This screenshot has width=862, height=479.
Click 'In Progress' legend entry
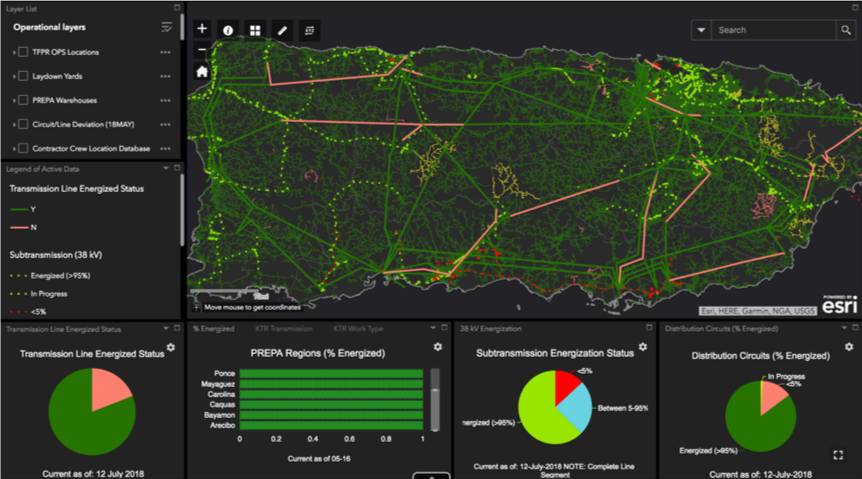(48, 294)
